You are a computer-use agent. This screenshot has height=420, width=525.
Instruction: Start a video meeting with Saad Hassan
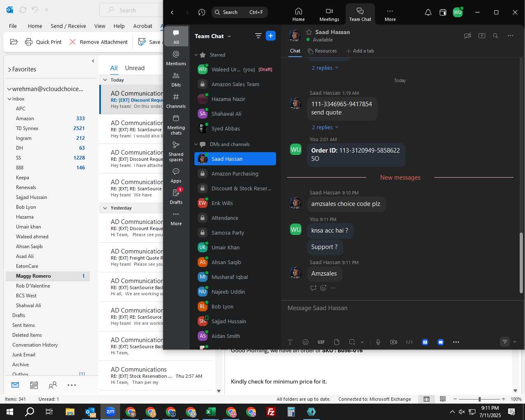pyautogui.click(x=467, y=36)
